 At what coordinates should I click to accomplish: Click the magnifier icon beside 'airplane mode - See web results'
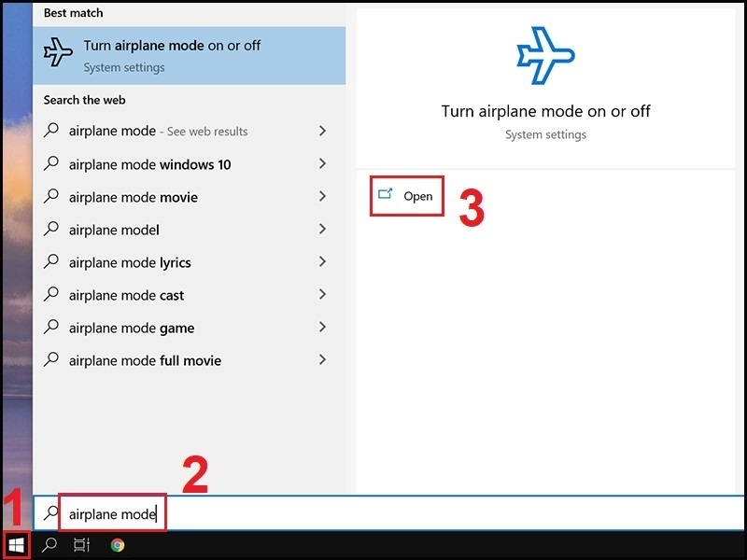click(52, 131)
